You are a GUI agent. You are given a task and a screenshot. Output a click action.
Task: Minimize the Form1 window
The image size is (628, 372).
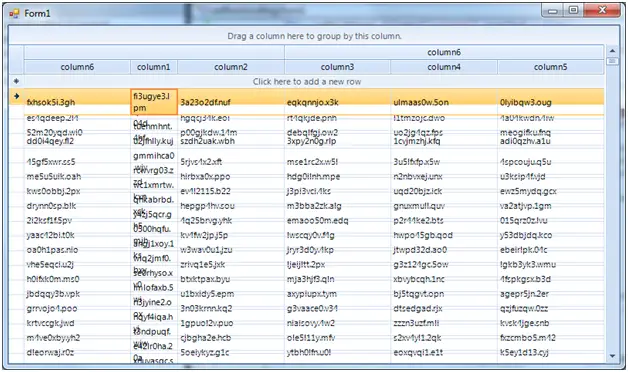[553, 11]
